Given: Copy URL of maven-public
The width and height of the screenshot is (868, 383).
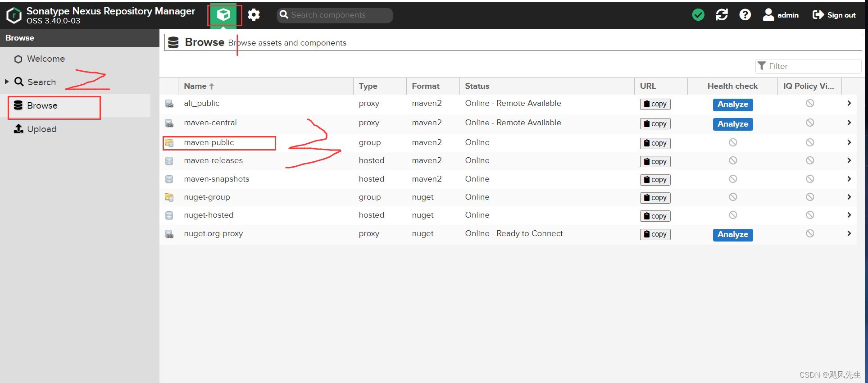Looking at the screenshot, I should coord(655,143).
